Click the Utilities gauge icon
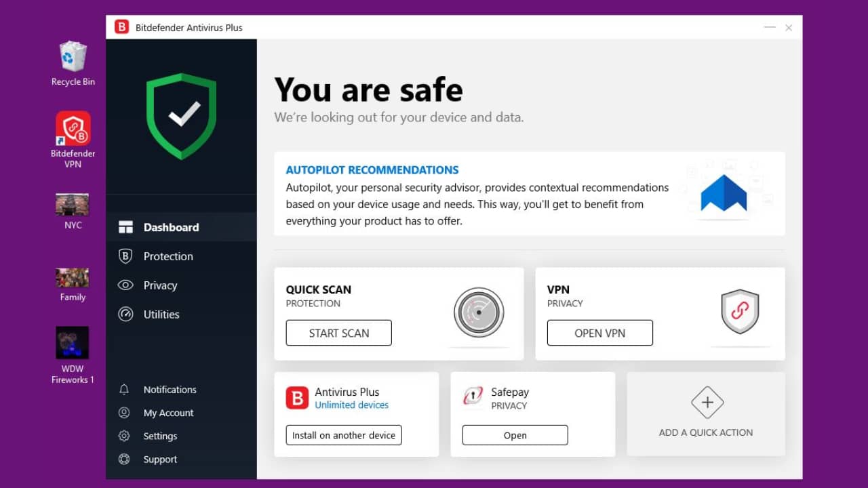The image size is (868, 488). coord(125,314)
